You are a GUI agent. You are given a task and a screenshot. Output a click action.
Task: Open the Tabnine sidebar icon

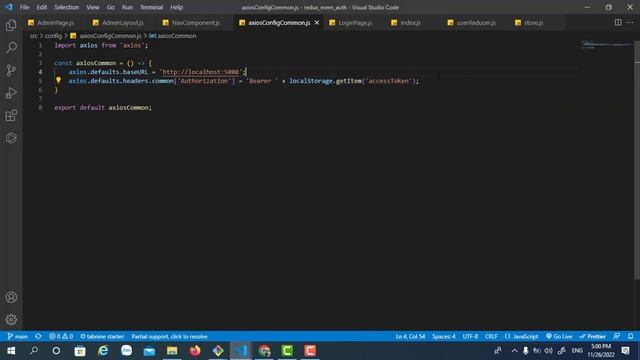tap(11, 138)
